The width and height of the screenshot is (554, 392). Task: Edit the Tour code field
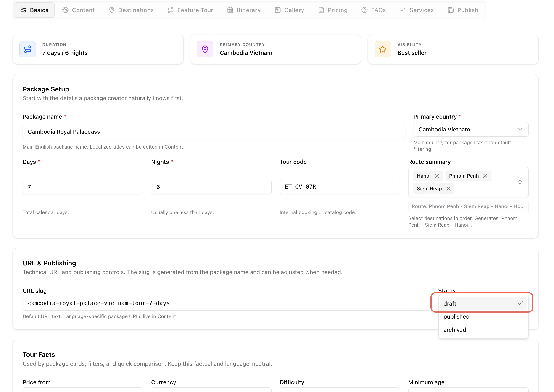point(340,187)
